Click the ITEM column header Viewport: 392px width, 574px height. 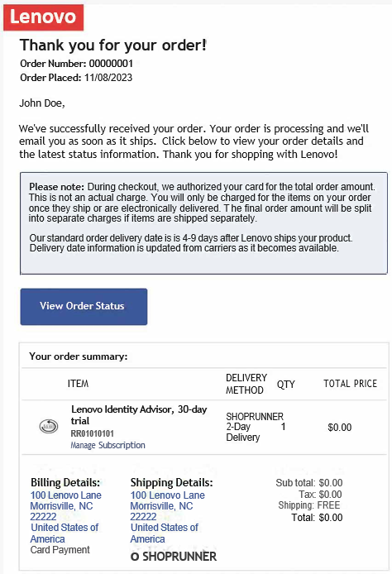point(78,384)
